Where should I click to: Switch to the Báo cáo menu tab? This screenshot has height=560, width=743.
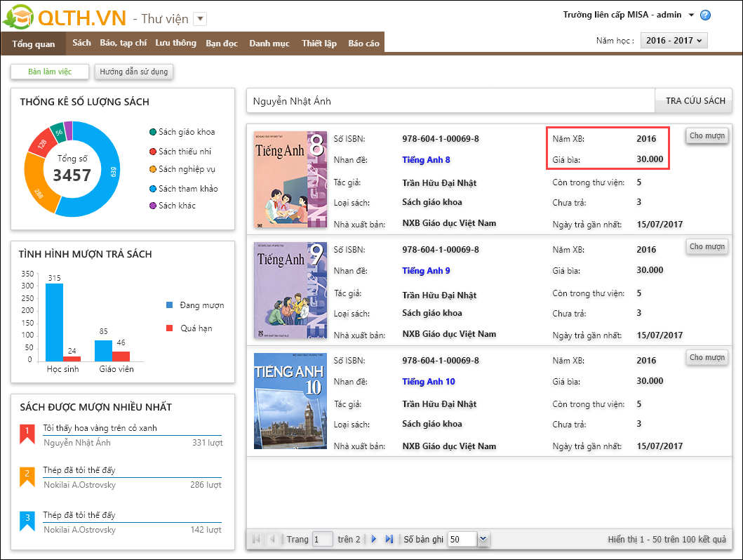363,43
